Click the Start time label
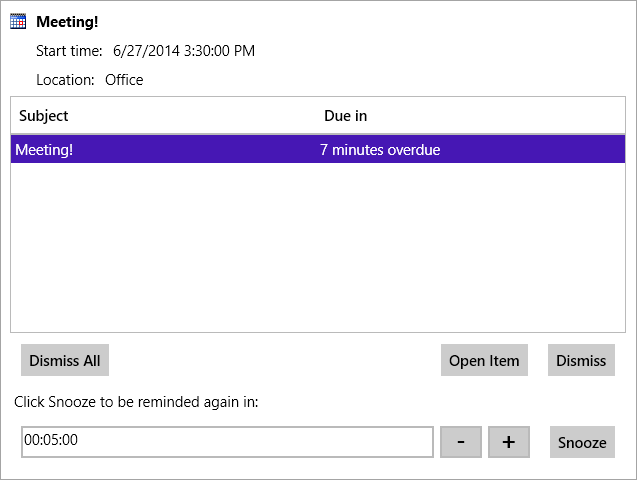Screen dimensions: 637x480 (69, 51)
